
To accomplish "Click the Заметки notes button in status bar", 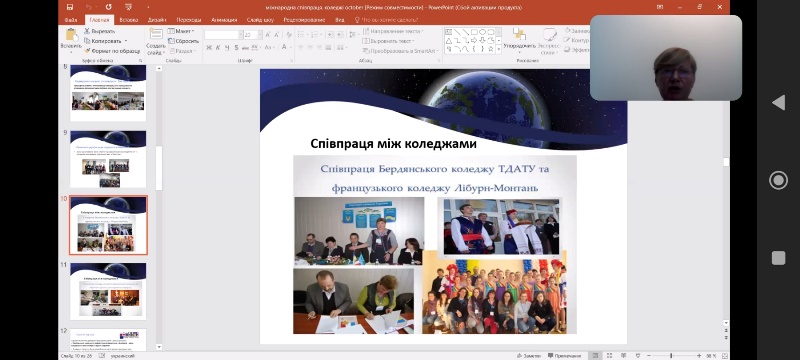I will click(x=529, y=355).
